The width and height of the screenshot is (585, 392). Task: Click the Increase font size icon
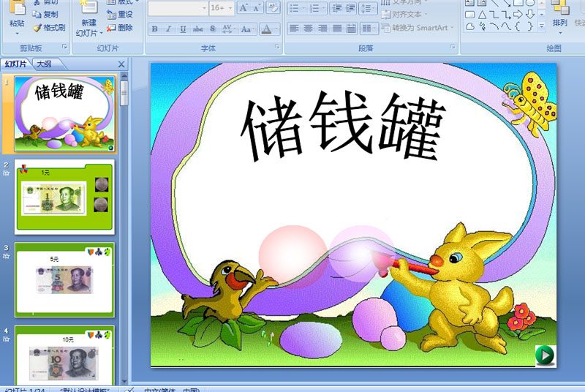click(244, 8)
